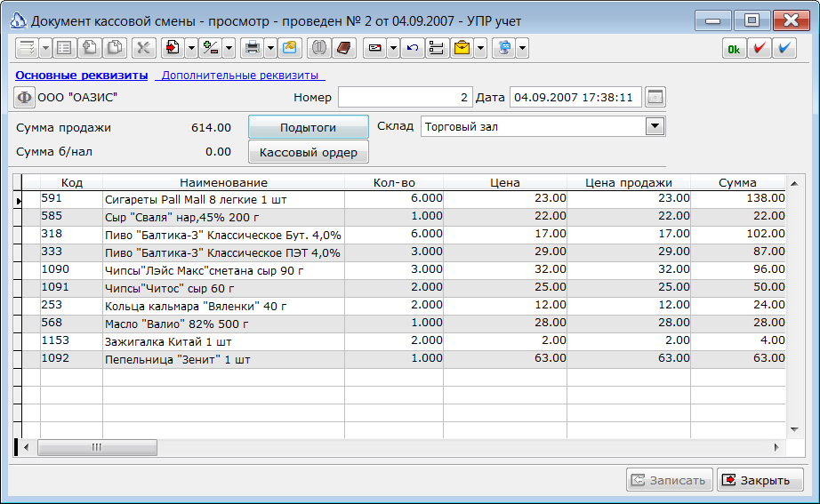Open the dropdown next to the red arrow document icon
The width and height of the screenshot is (820, 504).
coord(191,48)
